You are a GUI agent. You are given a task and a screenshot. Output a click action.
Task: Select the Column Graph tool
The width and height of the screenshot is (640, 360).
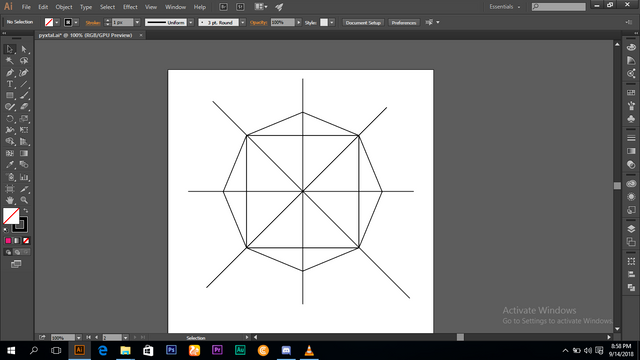pos(24,177)
